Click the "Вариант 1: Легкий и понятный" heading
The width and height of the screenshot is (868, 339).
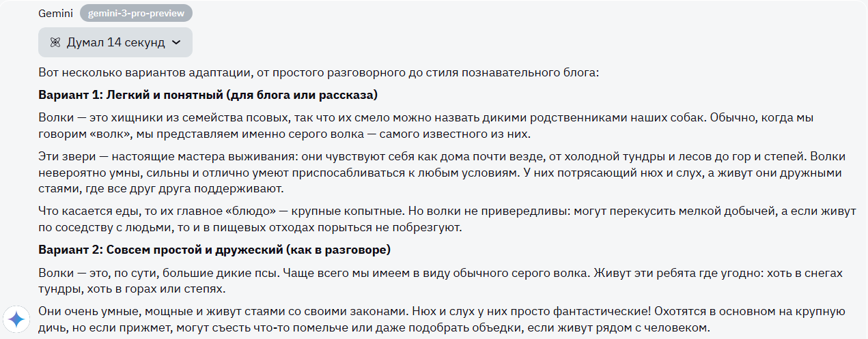[208, 94]
